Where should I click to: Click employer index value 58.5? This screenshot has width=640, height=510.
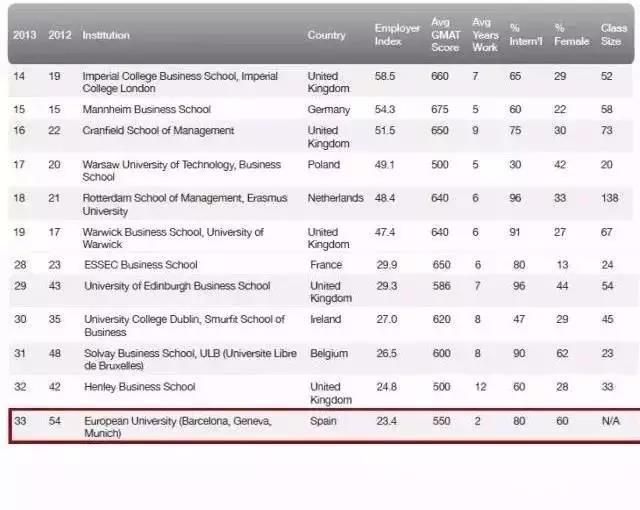point(385,76)
